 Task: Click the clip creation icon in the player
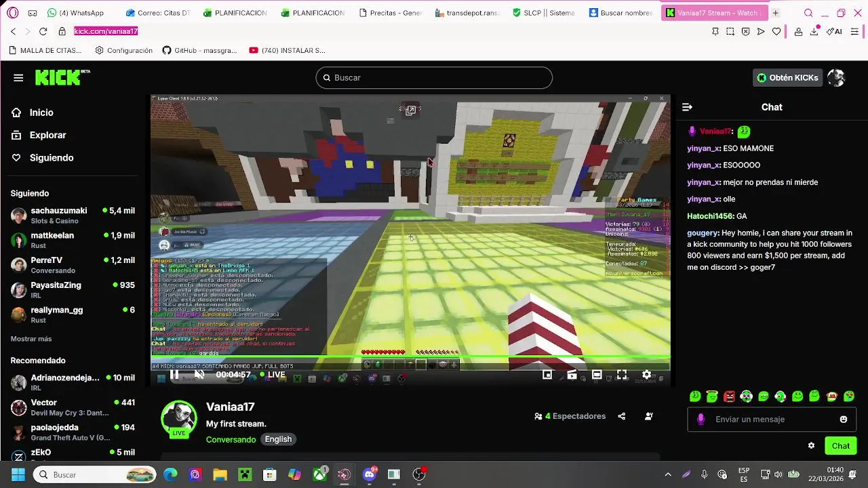click(x=572, y=374)
